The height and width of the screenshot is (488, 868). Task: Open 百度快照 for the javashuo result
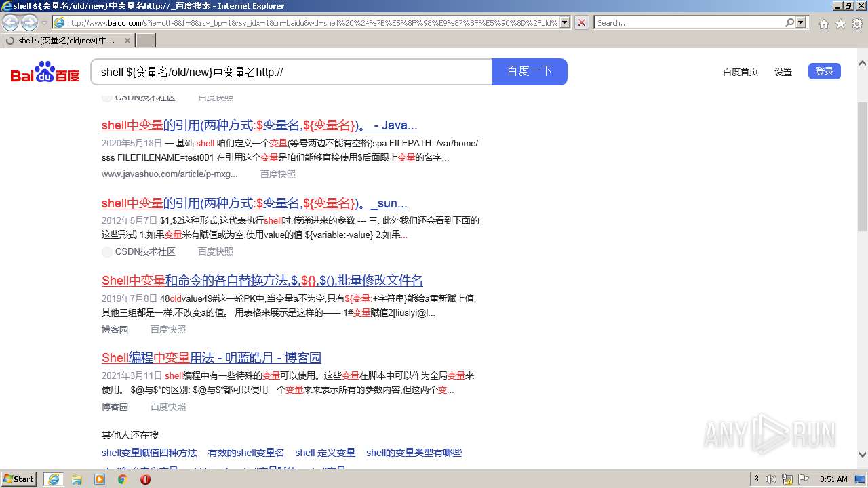[x=278, y=174]
